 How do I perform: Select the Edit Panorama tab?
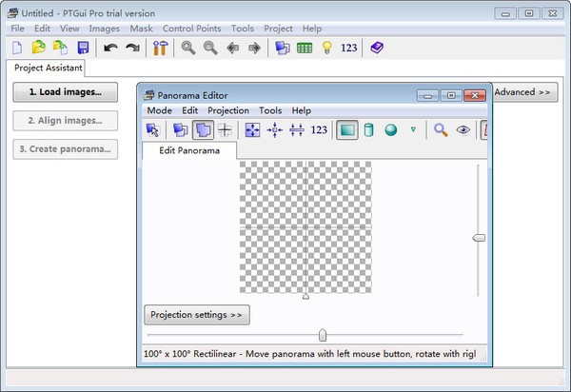[x=189, y=150]
